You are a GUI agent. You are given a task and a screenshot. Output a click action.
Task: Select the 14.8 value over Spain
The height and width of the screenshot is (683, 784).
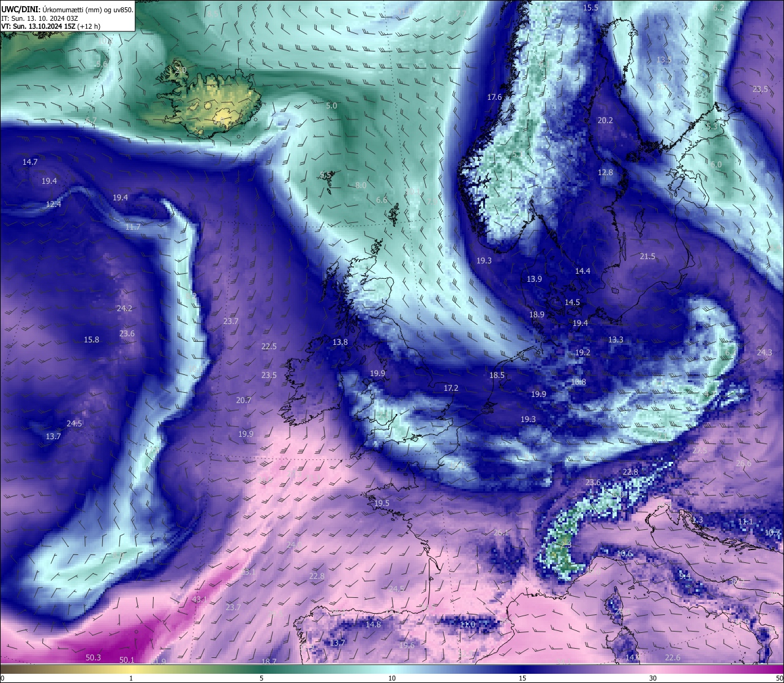click(373, 625)
